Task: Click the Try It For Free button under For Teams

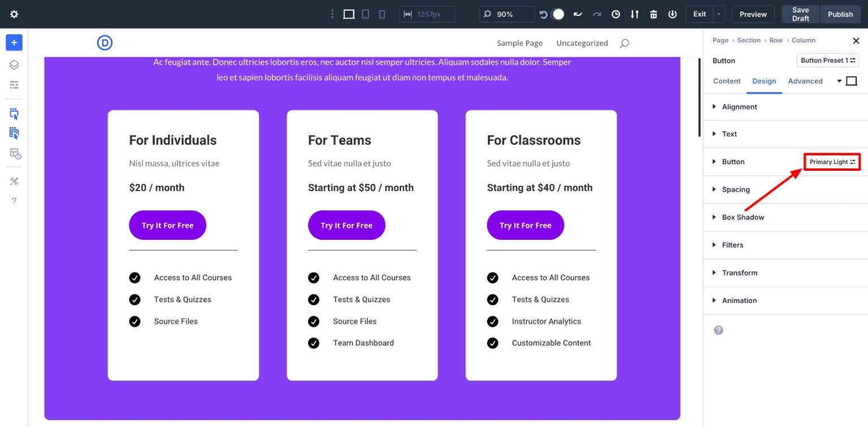Action: click(x=346, y=225)
